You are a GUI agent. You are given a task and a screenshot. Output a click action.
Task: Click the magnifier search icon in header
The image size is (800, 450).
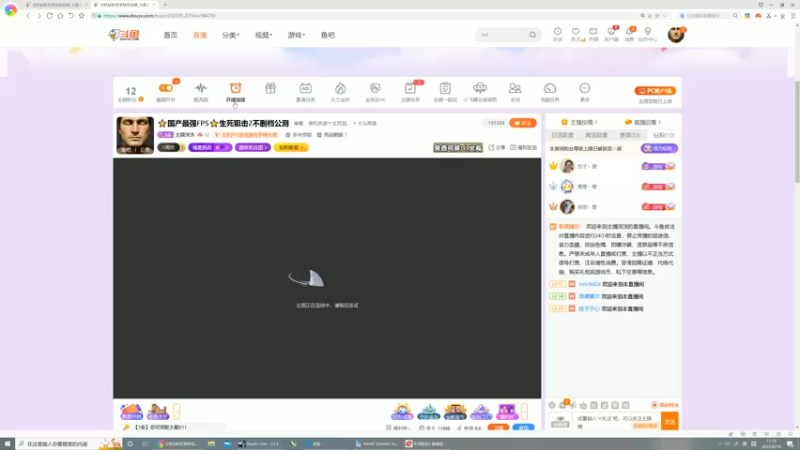(x=533, y=35)
